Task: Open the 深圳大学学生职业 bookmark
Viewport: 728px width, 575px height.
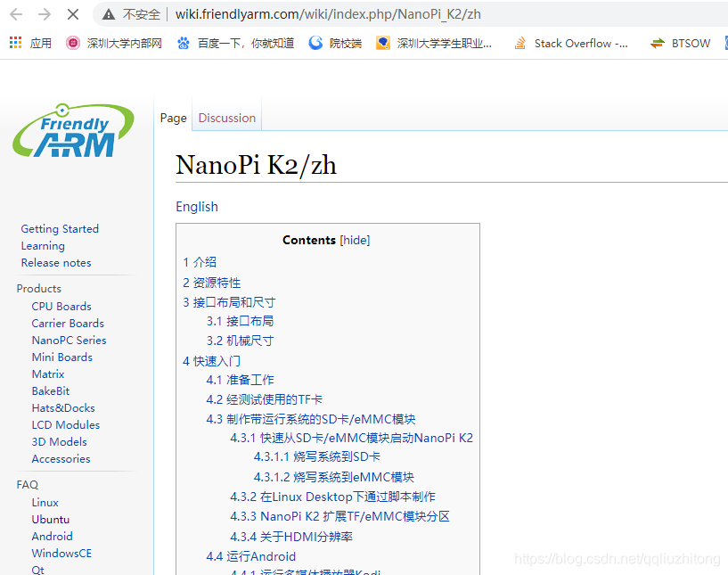Action: coord(434,43)
